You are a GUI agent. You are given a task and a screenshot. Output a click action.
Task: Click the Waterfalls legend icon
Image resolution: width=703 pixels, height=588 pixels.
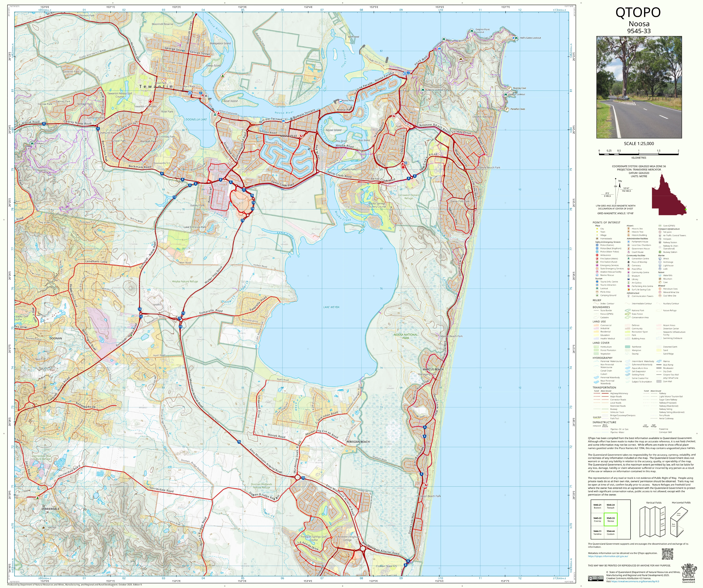pos(660,275)
